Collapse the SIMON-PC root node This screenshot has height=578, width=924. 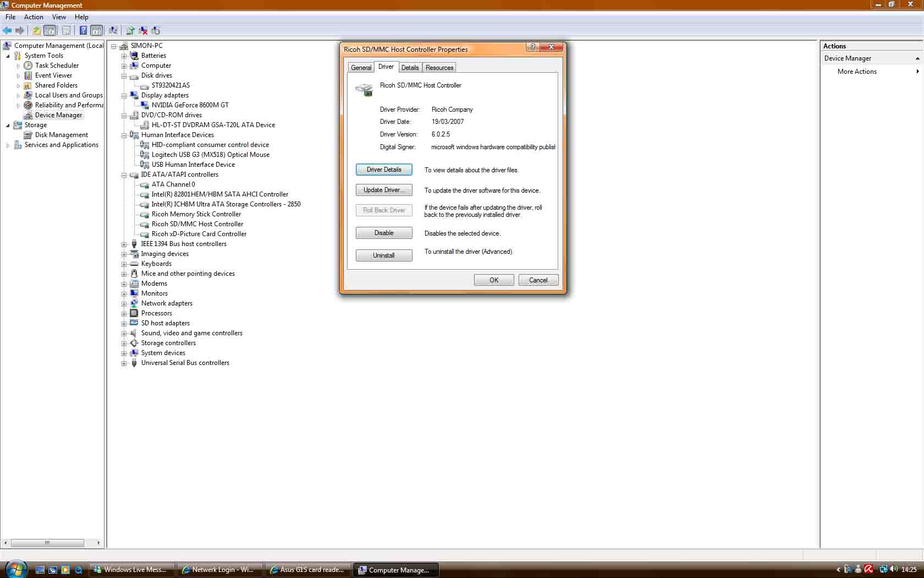[114, 46]
